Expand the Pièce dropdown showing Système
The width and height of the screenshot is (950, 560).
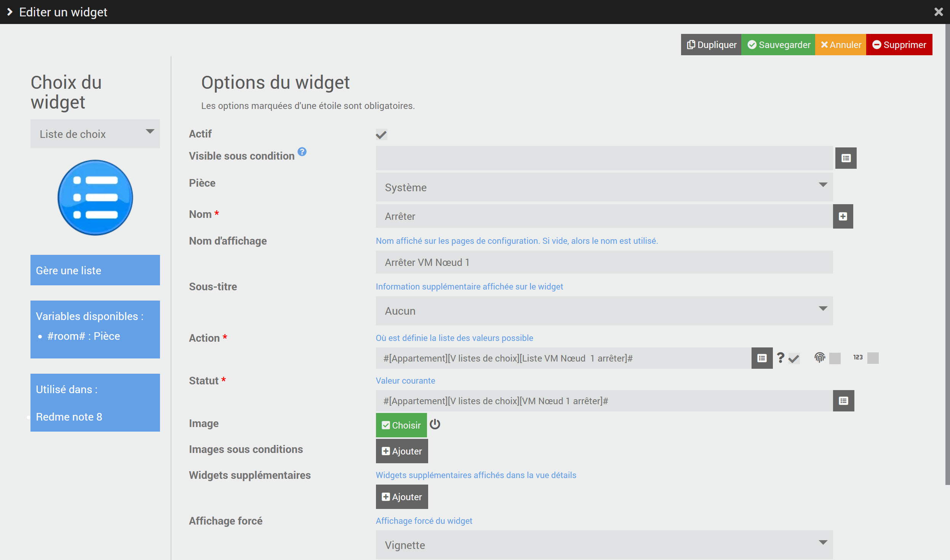604,187
